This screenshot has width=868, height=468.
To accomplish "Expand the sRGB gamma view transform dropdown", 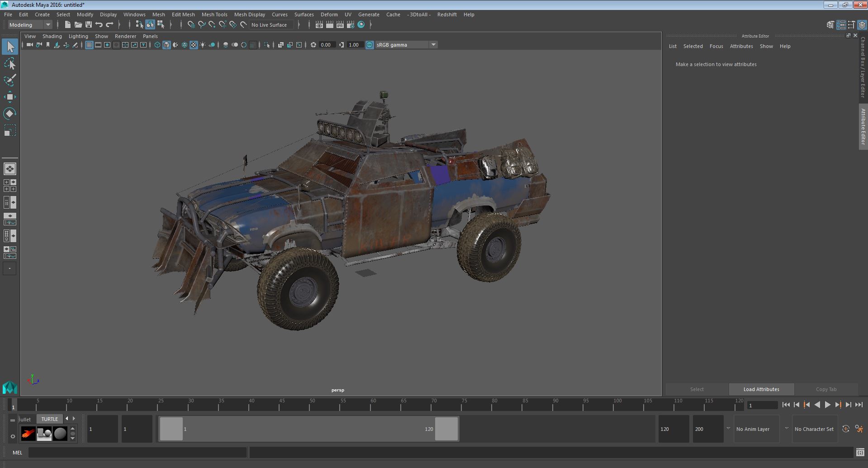I will point(433,45).
